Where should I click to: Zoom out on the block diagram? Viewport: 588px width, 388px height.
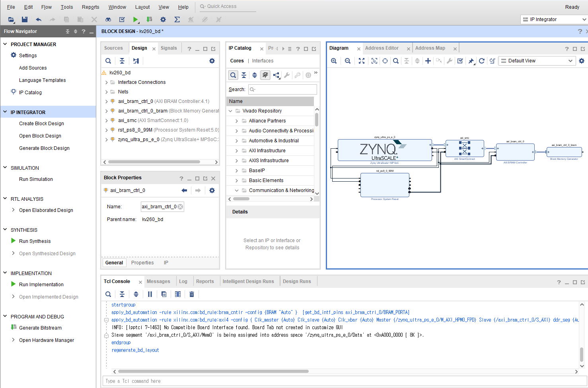(348, 61)
